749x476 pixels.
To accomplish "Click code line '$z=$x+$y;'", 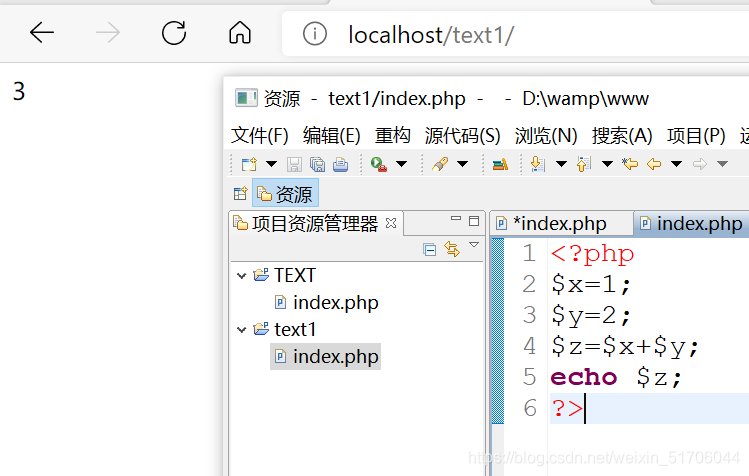I will 625,346.
